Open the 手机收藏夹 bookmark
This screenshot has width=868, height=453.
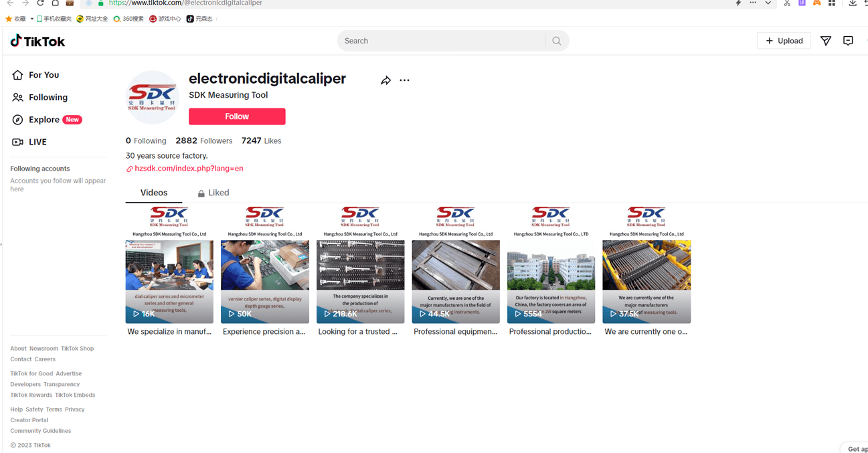(x=54, y=19)
